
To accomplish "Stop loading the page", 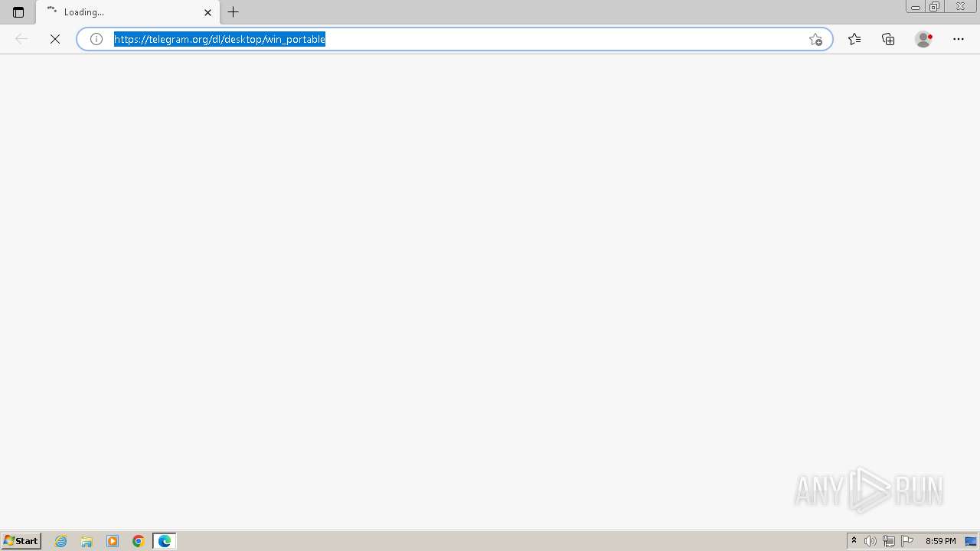I will (x=55, y=39).
